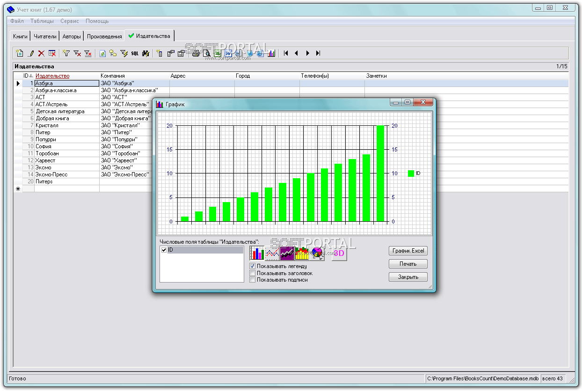
Task: Switch to the Авторы tab
Action: [72, 36]
